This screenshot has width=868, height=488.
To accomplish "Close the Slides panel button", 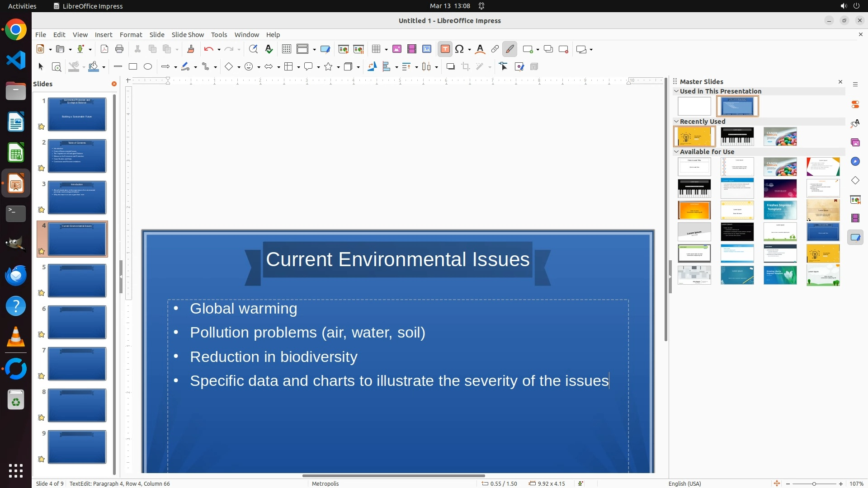I will tap(114, 84).
